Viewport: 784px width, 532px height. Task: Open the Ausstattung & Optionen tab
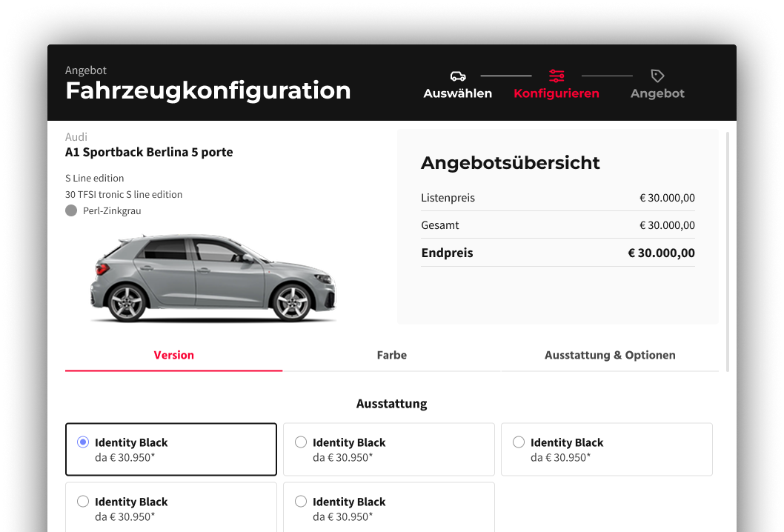(610, 355)
